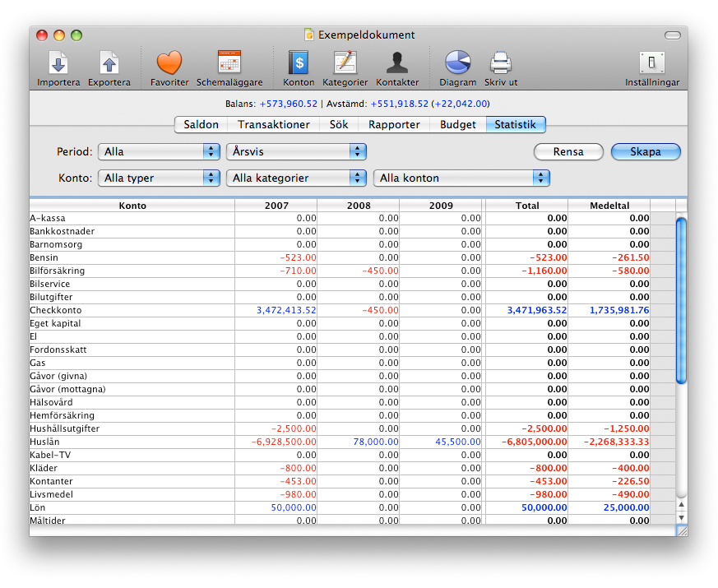Click the Balans value +573,960.52

click(289, 104)
